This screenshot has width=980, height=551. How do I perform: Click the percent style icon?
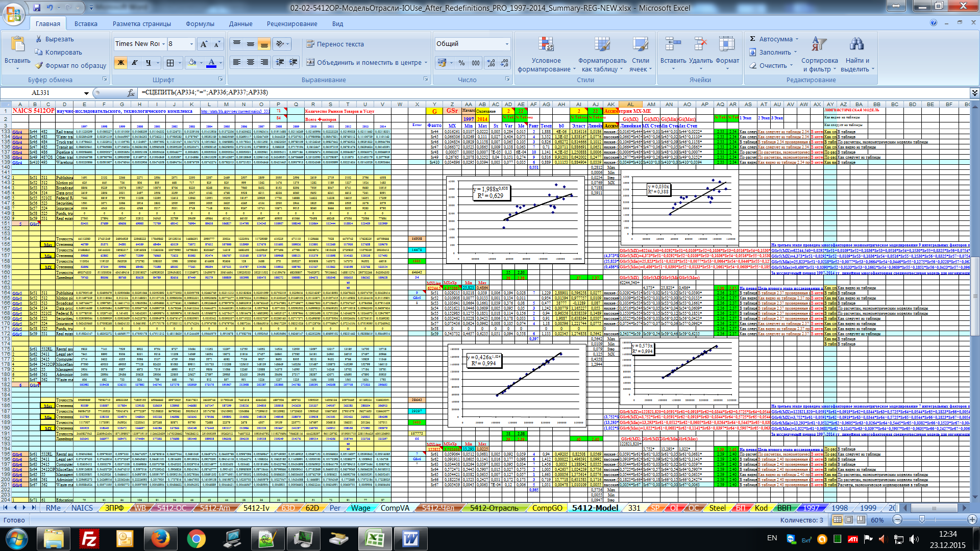click(461, 63)
